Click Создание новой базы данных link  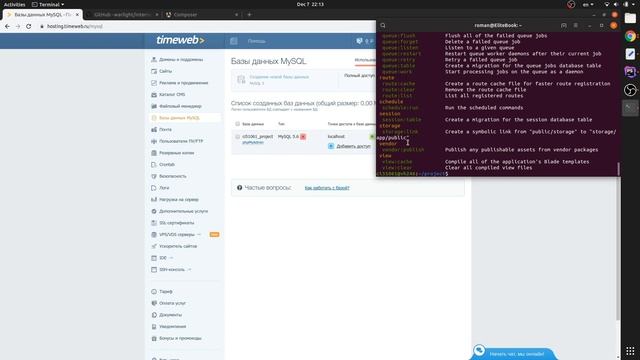click(x=279, y=77)
